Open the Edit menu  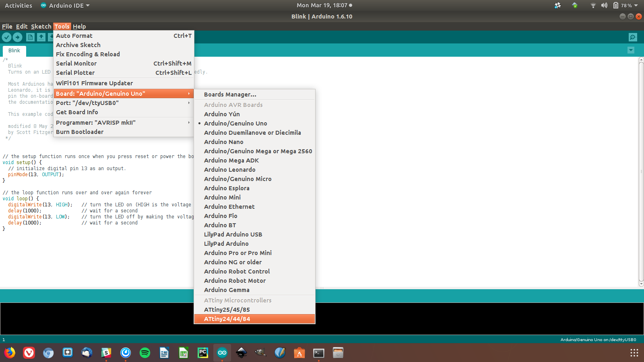click(22, 27)
